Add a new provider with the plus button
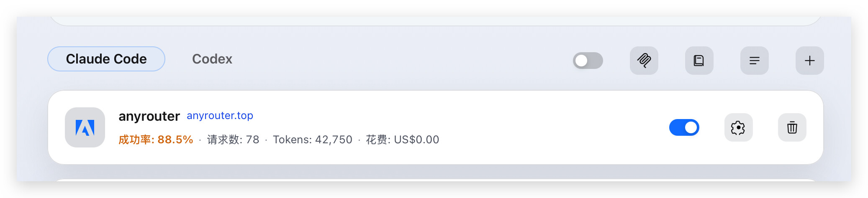 810,61
